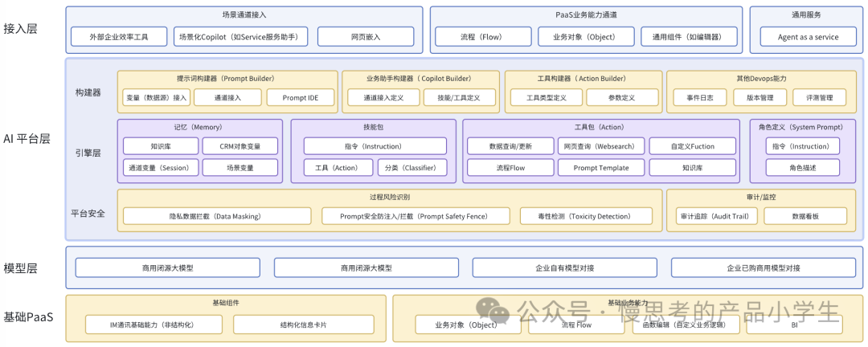Select the 结构化信息卡片 box
The width and height of the screenshot is (868, 347).
click(302, 325)
